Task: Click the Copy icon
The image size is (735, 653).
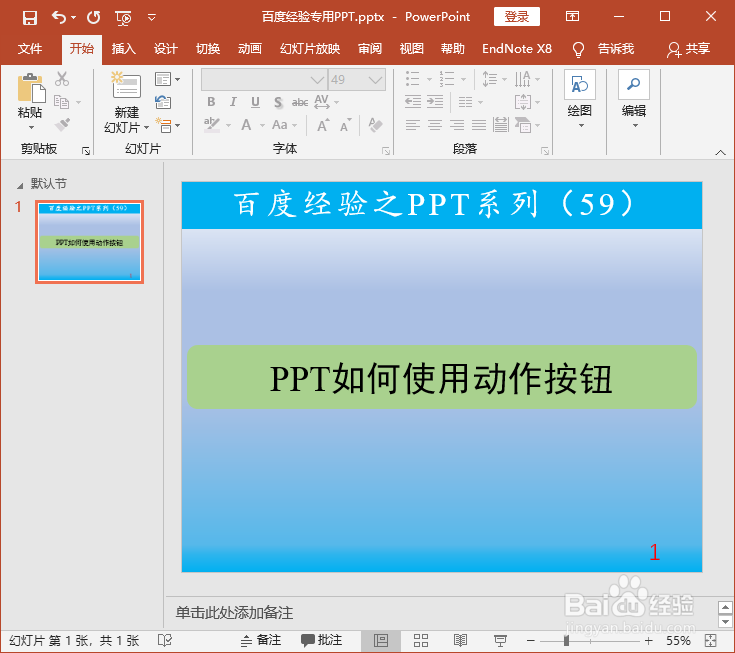Action: (61, 102)
